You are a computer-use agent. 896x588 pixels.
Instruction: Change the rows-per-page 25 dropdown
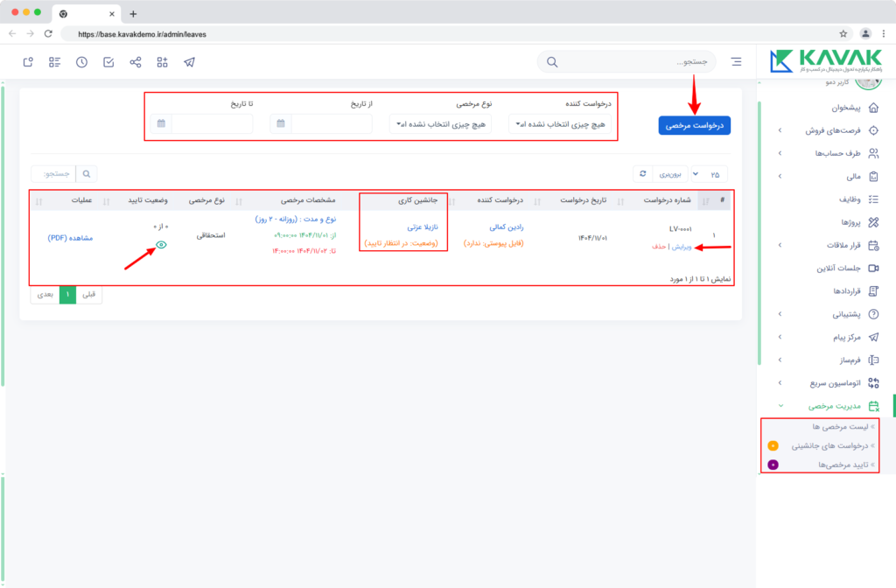pos(709,174)
